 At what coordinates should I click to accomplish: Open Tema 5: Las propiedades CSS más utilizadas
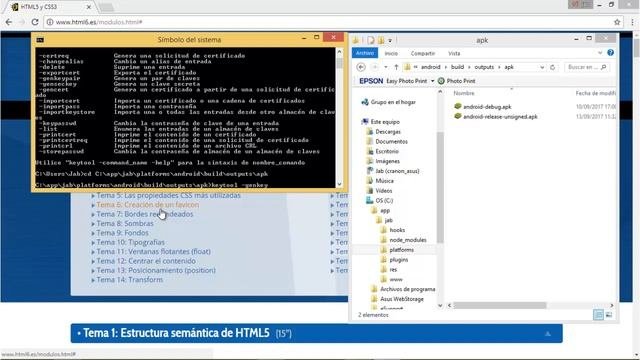click(x=168, y=195)
